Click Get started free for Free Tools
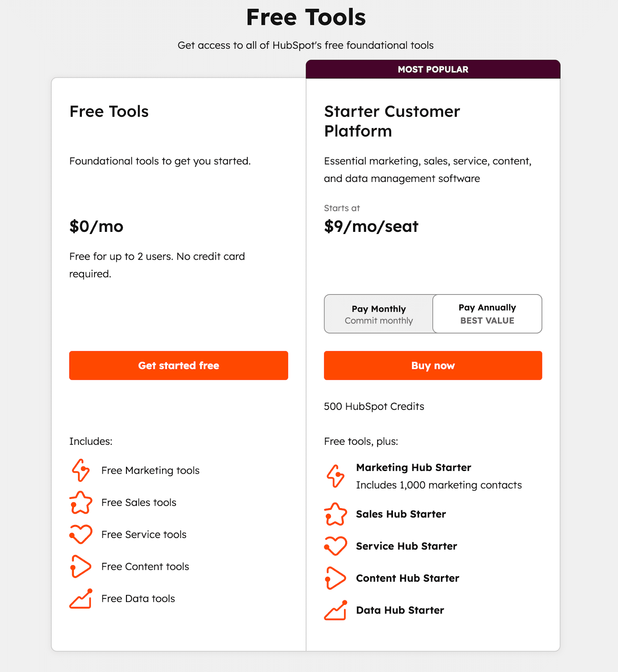Viewport: 618px width, 672px height. [178, 365]
